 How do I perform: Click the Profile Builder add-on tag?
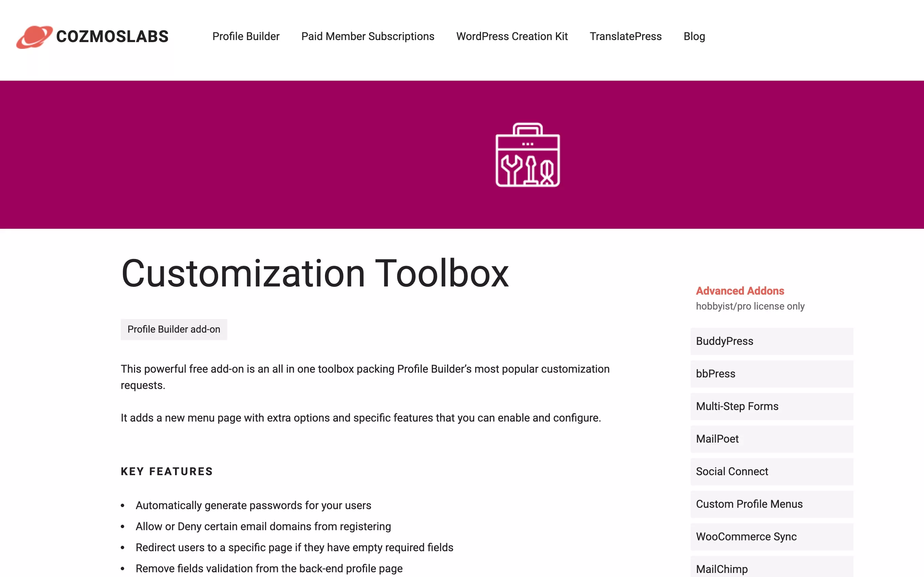click(173, 329)
